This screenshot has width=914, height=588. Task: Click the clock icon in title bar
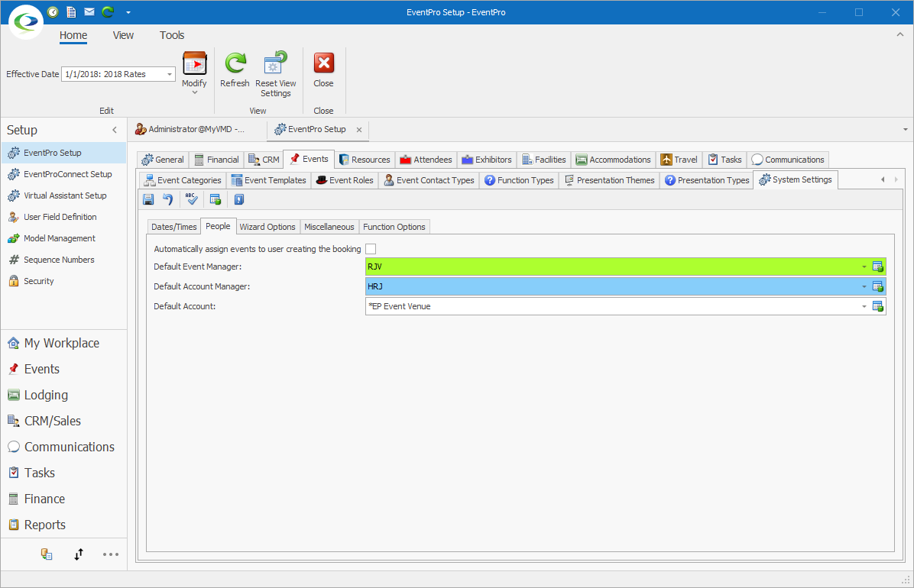point(53,11)
